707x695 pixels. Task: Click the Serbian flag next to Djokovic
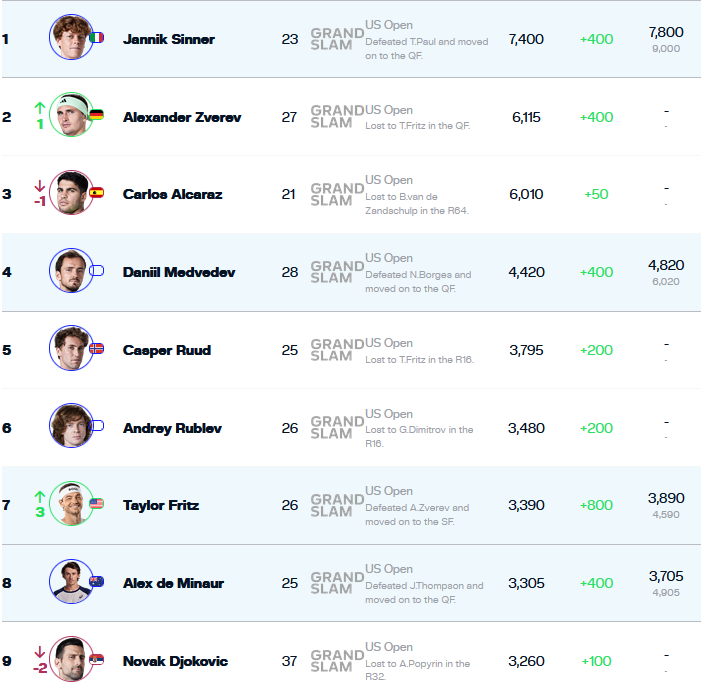(96, 659)
